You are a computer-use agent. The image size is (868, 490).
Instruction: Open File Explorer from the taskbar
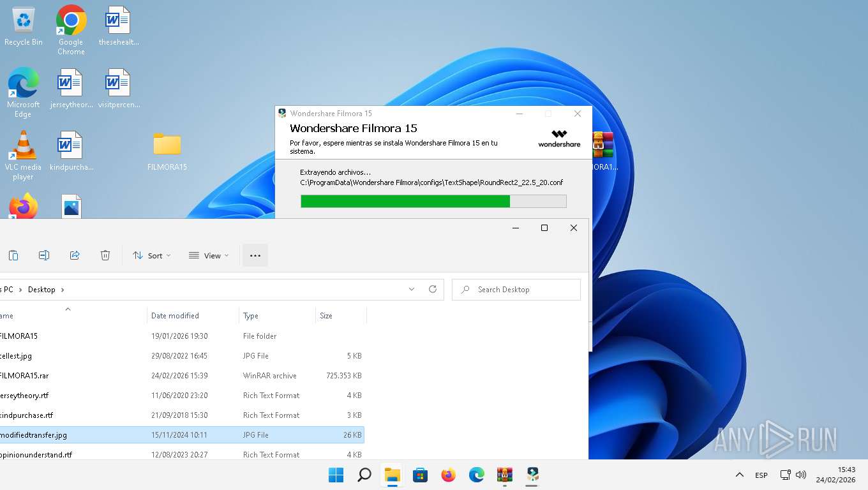pos(392,475)
